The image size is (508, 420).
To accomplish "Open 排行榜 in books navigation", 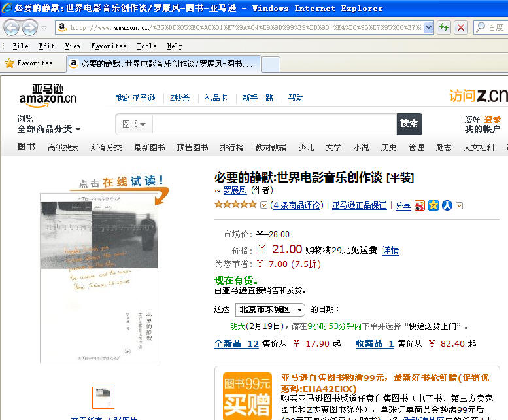I will (x=231, y=148).
